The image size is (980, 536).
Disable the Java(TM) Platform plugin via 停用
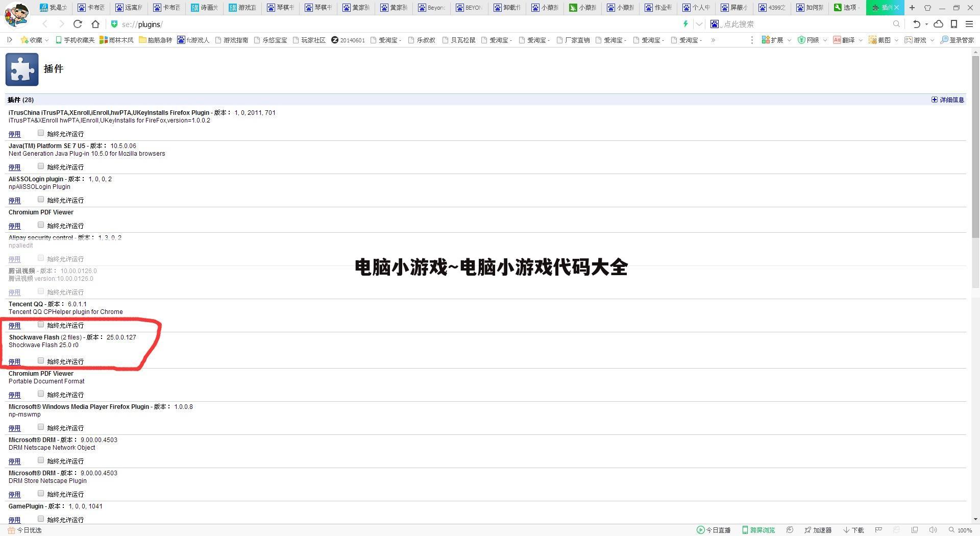click(x=14, y=167)
